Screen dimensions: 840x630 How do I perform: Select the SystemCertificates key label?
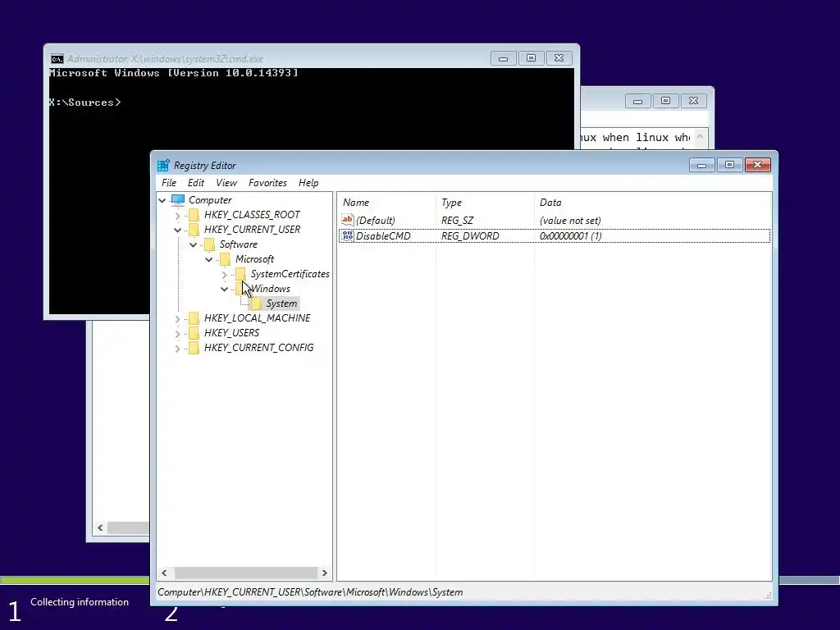[290, 274]
